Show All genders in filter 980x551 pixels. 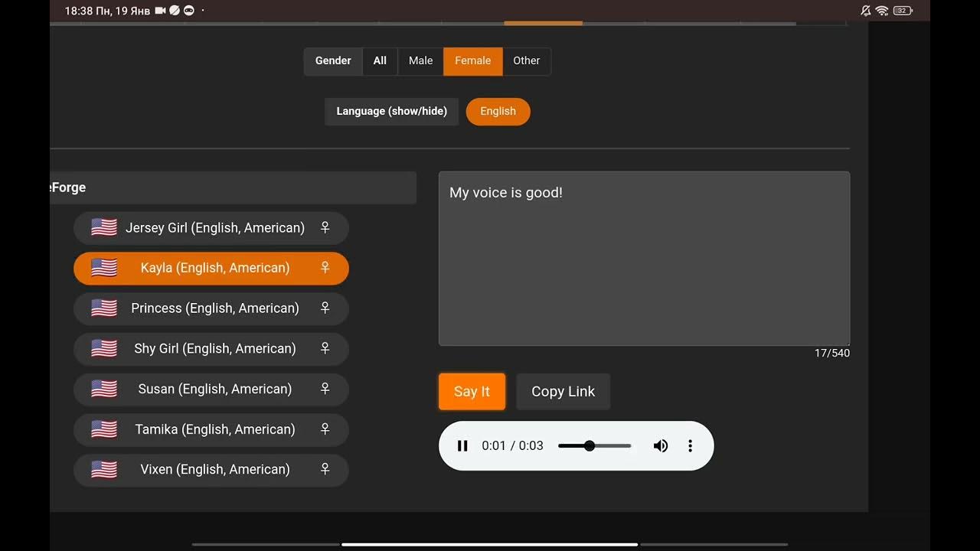click(x=380, y=61)
